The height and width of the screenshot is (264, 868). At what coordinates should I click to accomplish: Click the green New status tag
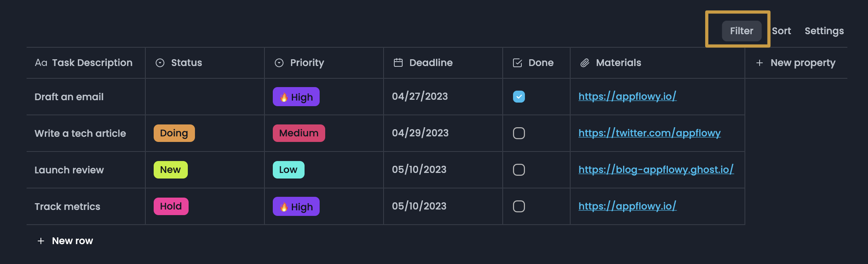pos(170,170)
